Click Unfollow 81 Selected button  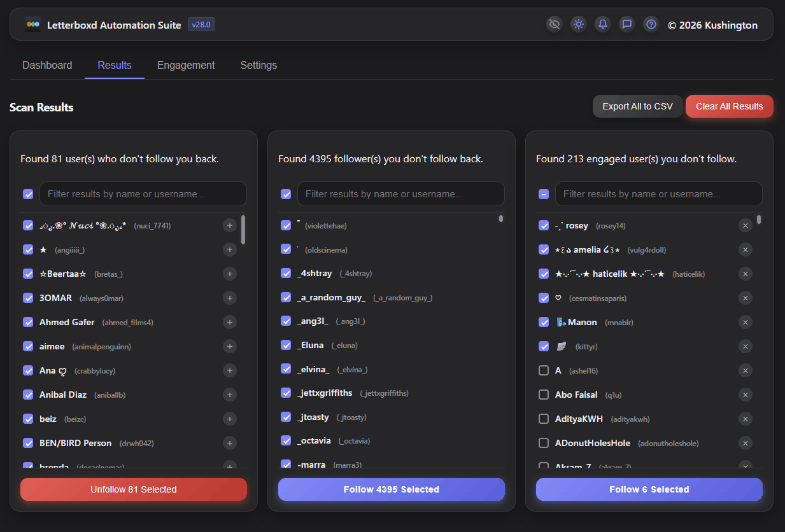click(x=134, y=489)
